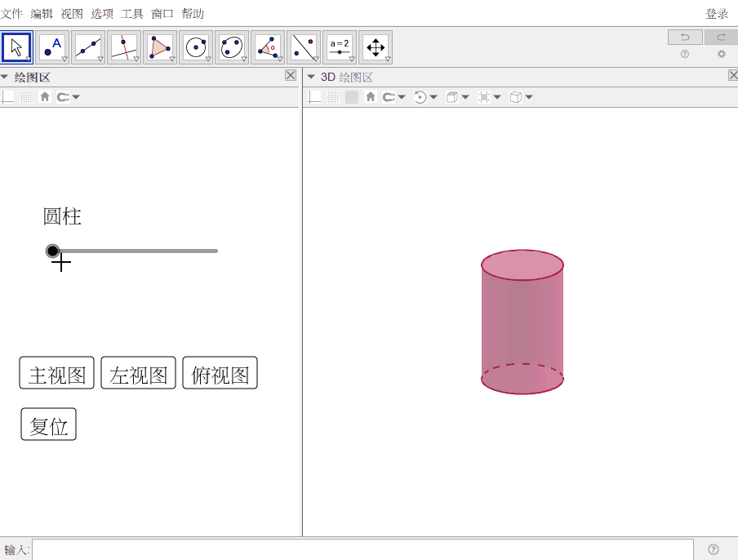The image size is (738, 560).
Task: Select the Point tool
Action: [53, 47]
